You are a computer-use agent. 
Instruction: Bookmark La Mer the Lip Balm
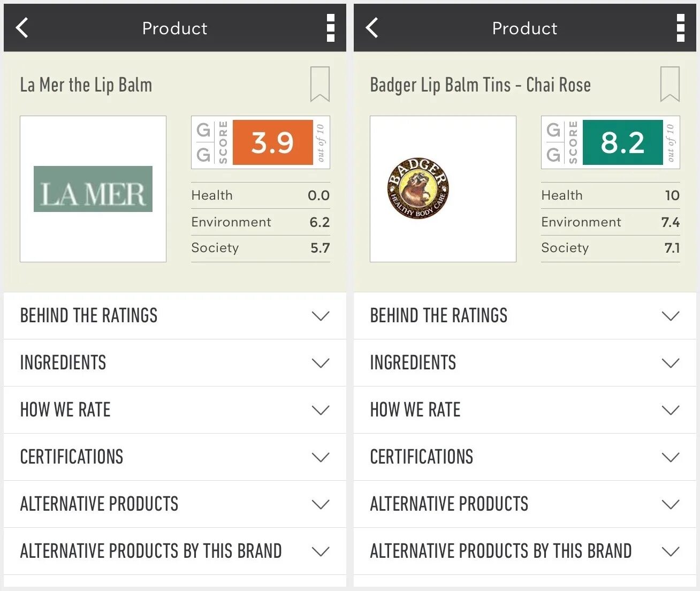tap(320, 84)
